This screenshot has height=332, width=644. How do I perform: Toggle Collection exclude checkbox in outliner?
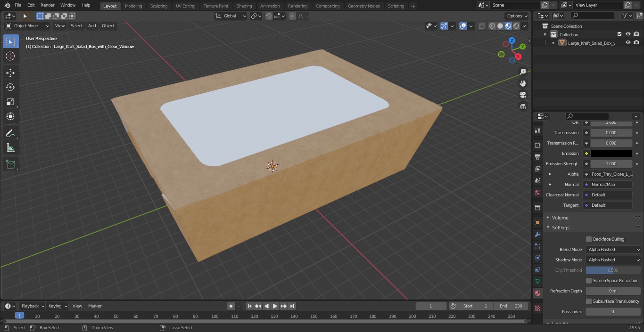click(x=619, y=34)
